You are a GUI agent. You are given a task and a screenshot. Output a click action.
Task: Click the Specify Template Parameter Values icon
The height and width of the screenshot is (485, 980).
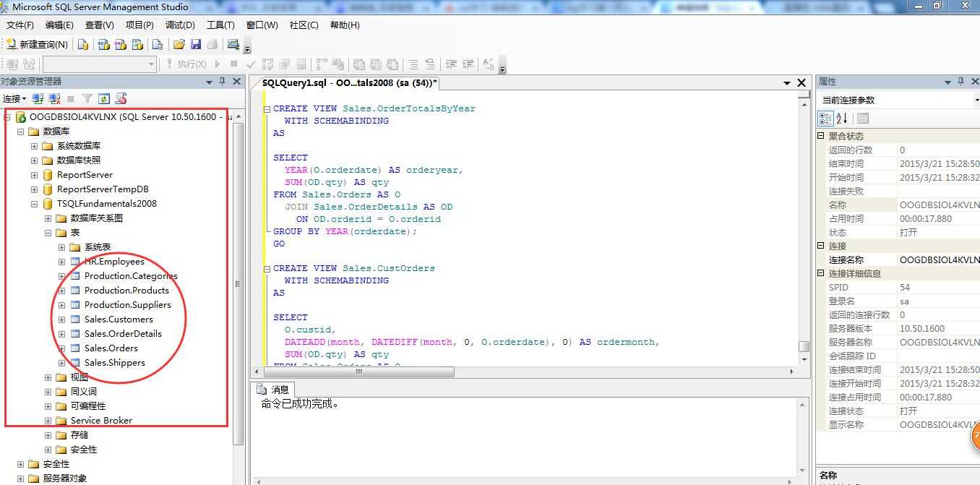pos(489,64)
